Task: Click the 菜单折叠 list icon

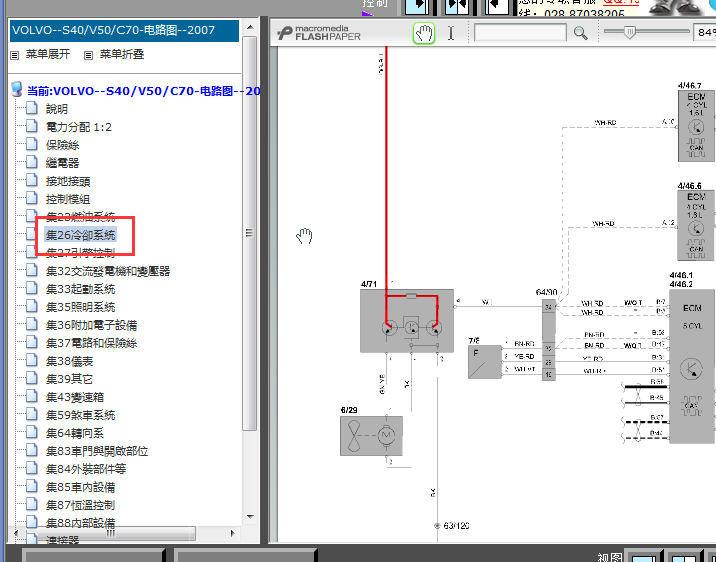Action: [x=89, y=55]
